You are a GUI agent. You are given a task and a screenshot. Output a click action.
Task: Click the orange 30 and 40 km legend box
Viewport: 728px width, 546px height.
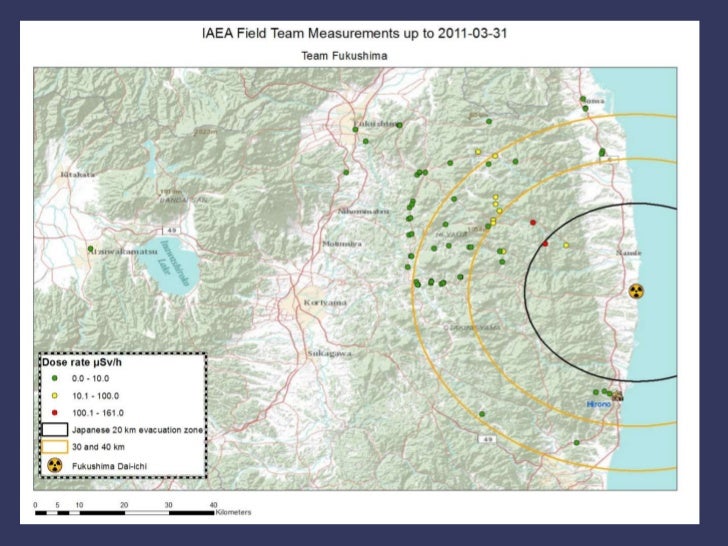coord(55,447)
